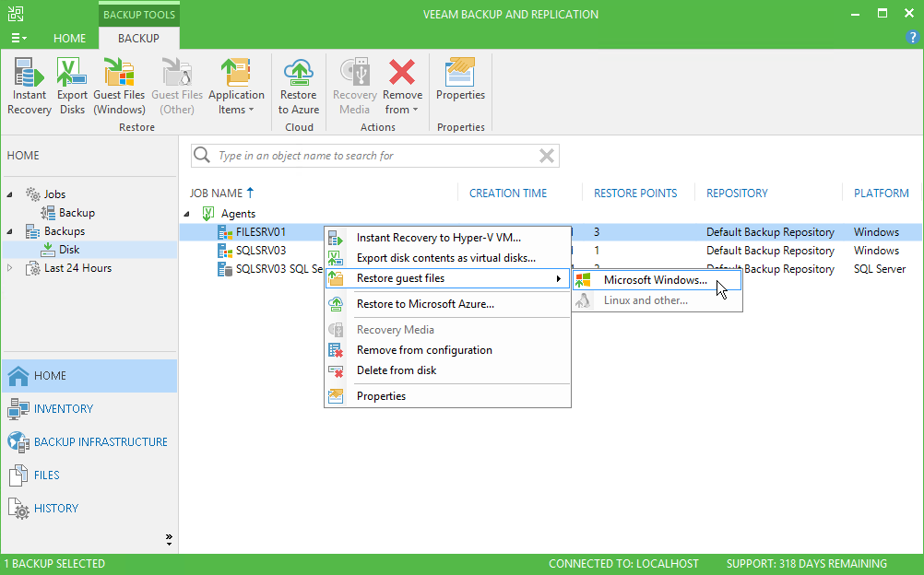This screenshot has height=575, width=924.
Task: Click the Recovery Media ribbon icon
Action: pyautogui.click(x=355, y=86)
